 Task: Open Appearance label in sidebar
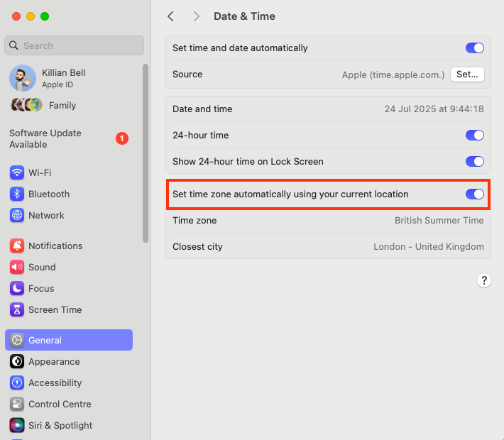pyautogui.click(x=54, y=361)
